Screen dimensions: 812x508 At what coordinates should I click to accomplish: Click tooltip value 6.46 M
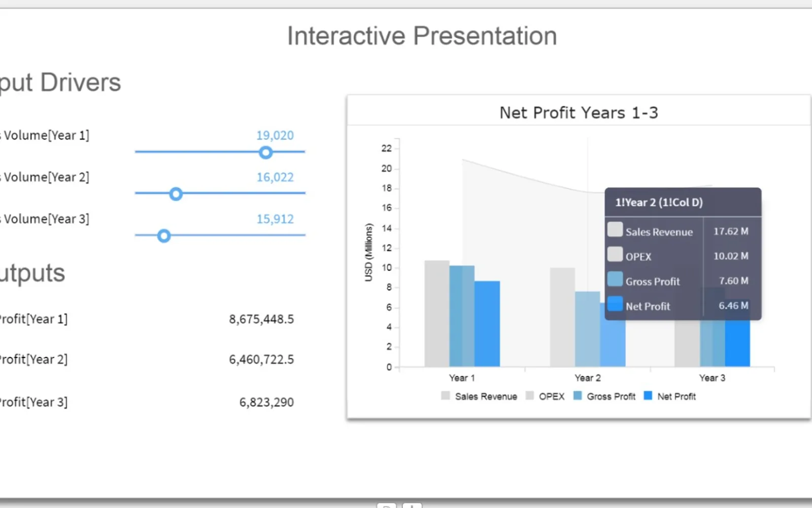click(x=733, y=306)
